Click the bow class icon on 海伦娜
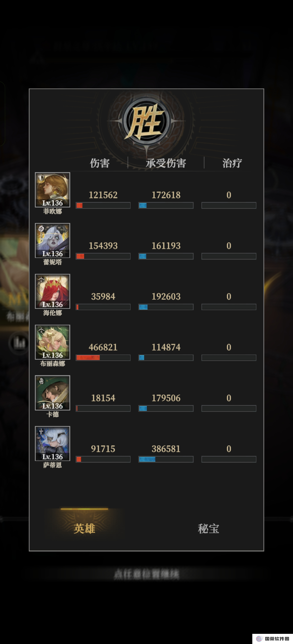Viewport: 293px width, 644px height. [x=41, y=279]
